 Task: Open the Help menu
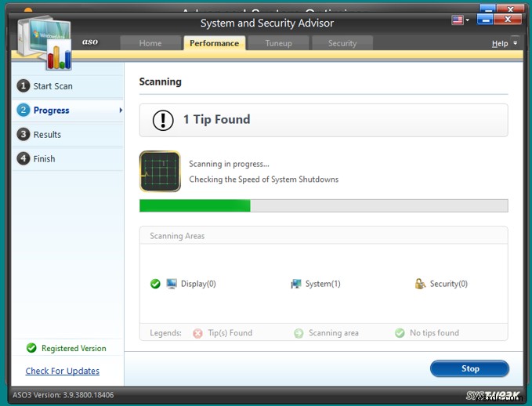(x=500, y=43)
